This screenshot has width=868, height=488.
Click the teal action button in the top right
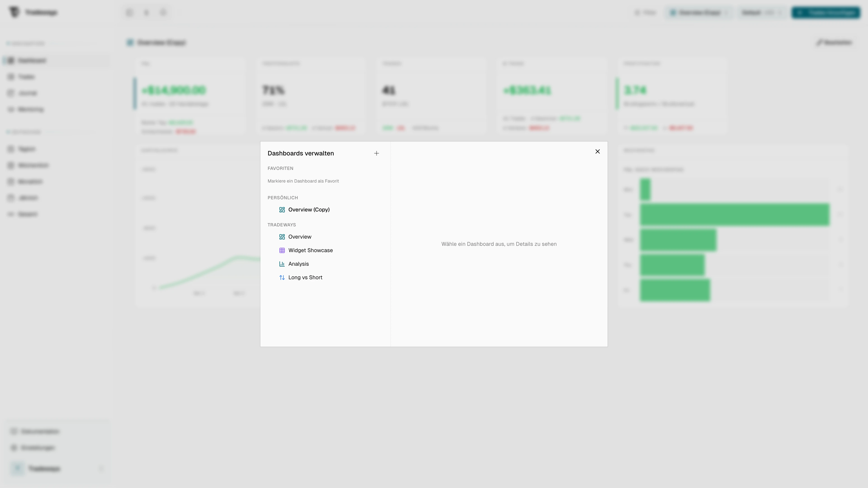tap(826, 13)
